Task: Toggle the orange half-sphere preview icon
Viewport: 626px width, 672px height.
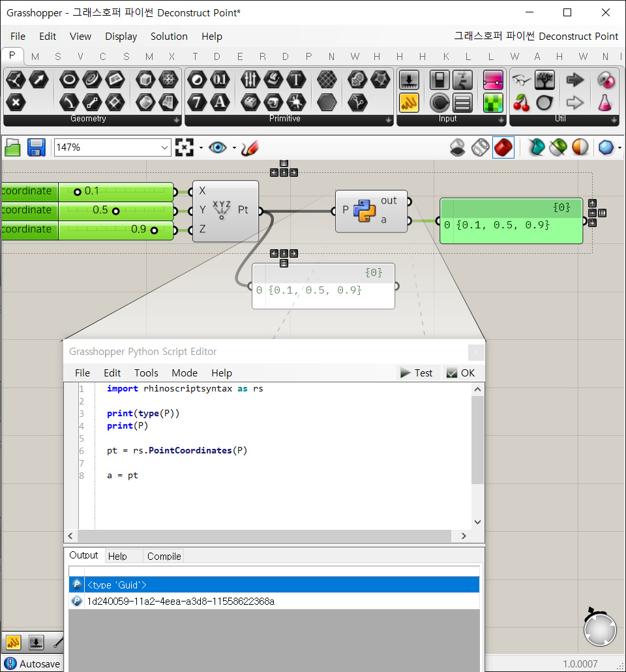Action: [580, 147]
